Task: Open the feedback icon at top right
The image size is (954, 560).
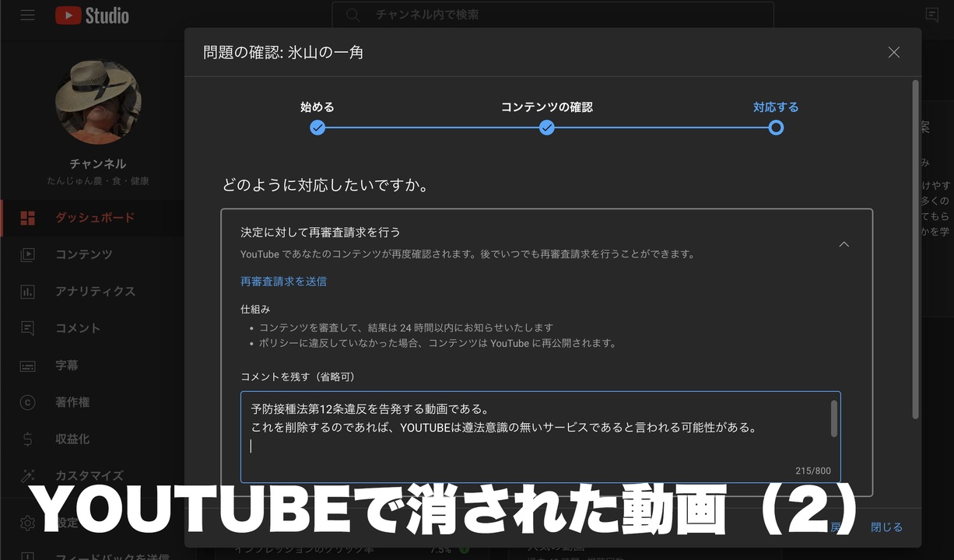Action: pyautogui.click(x=931, y=15)
